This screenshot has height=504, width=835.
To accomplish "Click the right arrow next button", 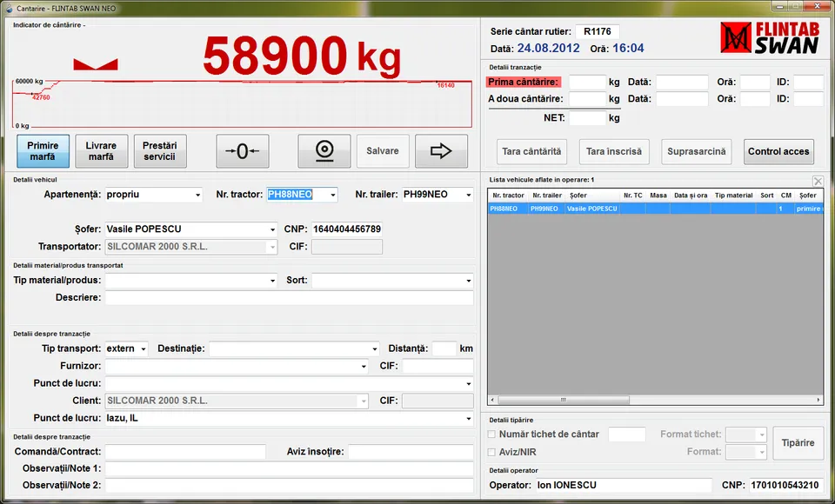I will click(x=441, y=151).
